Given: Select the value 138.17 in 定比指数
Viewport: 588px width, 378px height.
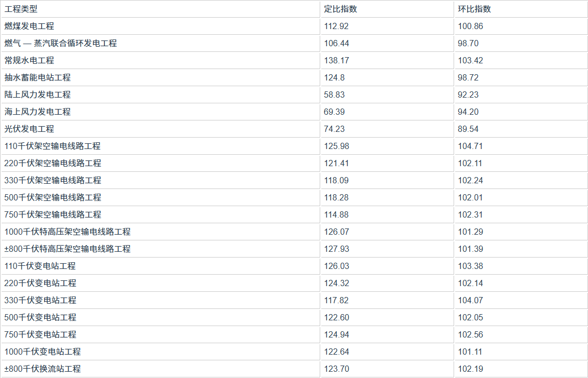Looking at the screenshot, I should (x=336, y=60).
